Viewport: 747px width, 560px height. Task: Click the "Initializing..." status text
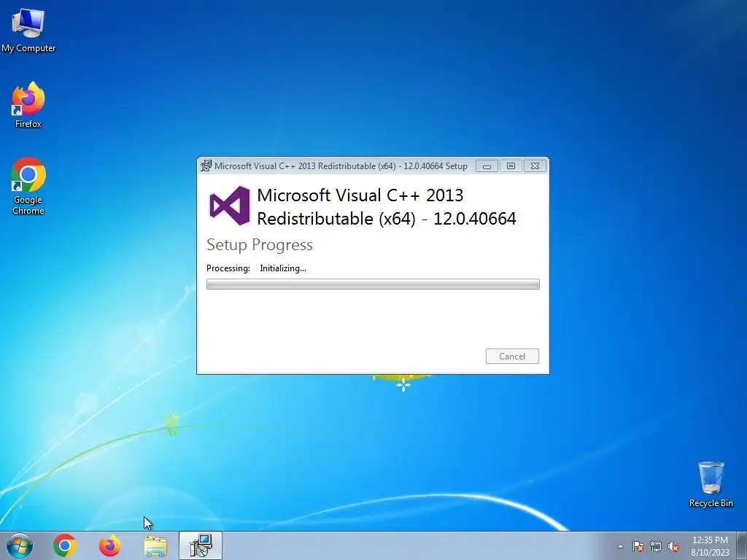(x=283, y=268)
